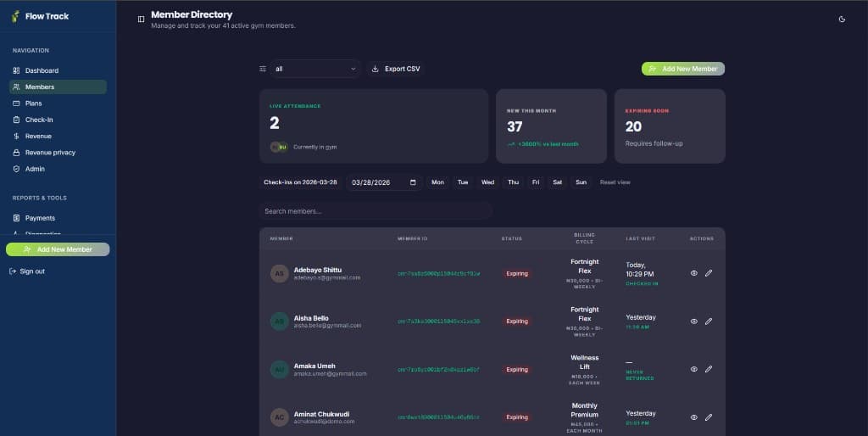Viewport: 868px width, 436px height.
Task: Click the date field 03/28/2026
Action: [384, 182]
